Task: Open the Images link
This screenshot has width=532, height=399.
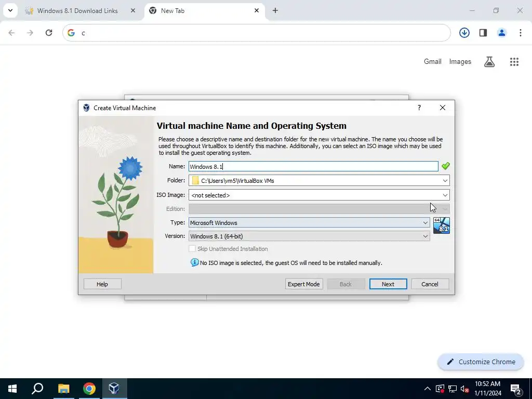Action: pos(460,62)
